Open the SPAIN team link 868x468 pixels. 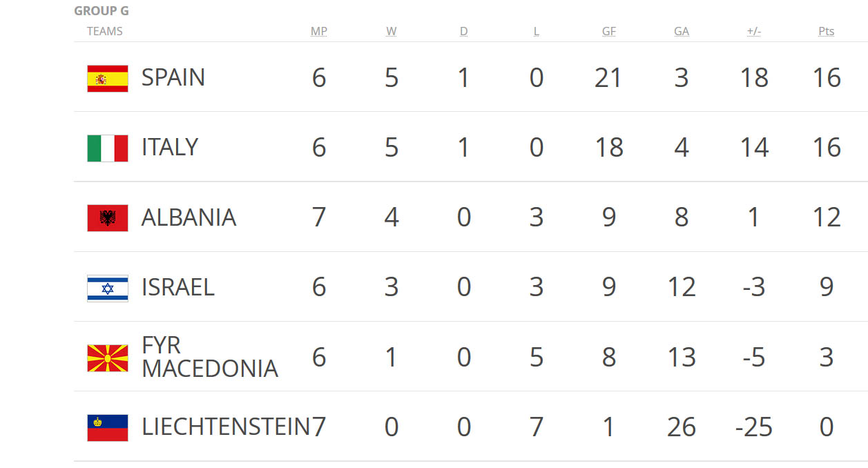coord(173,77)
